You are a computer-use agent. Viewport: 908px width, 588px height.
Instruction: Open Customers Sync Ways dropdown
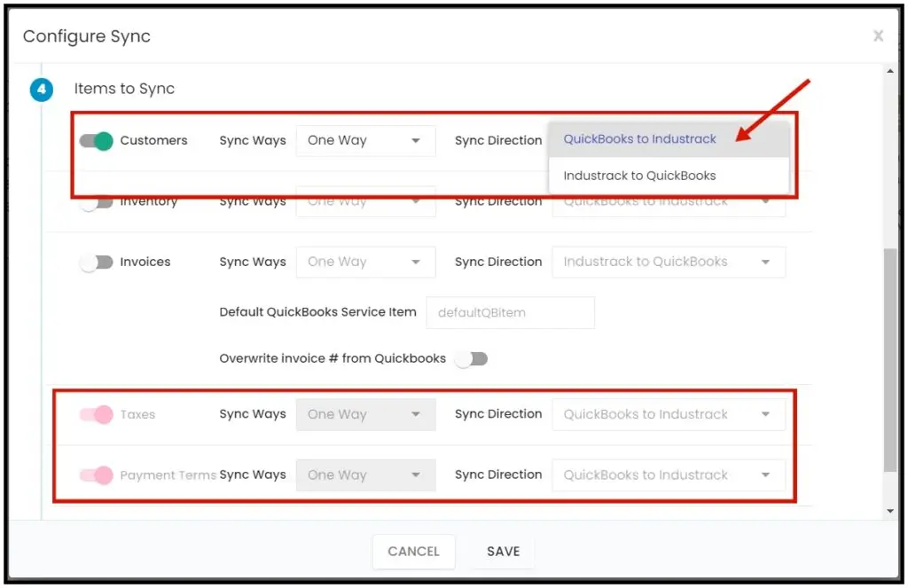click(365, 141)
